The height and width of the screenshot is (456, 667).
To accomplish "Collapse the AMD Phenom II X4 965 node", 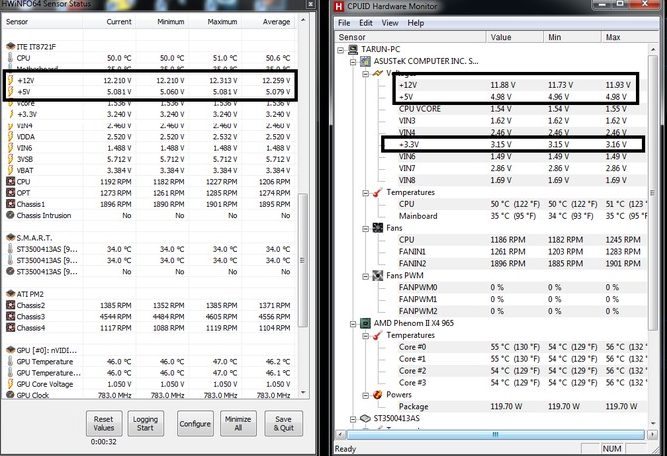I will 353,324.
